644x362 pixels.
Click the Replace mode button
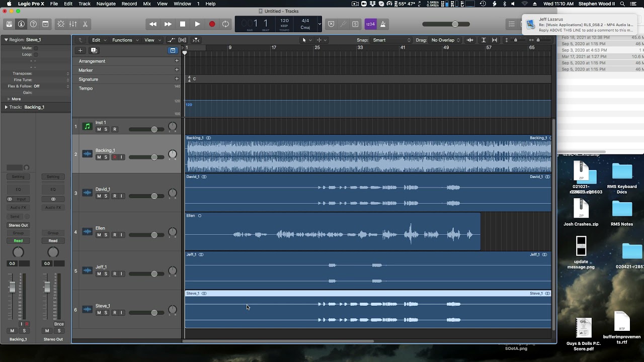331,24
